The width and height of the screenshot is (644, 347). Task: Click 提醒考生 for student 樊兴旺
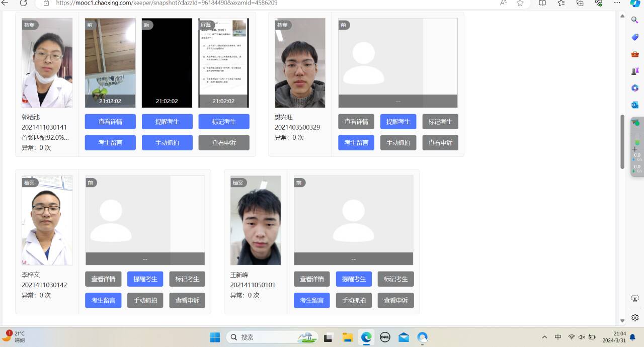pos(398,122)
